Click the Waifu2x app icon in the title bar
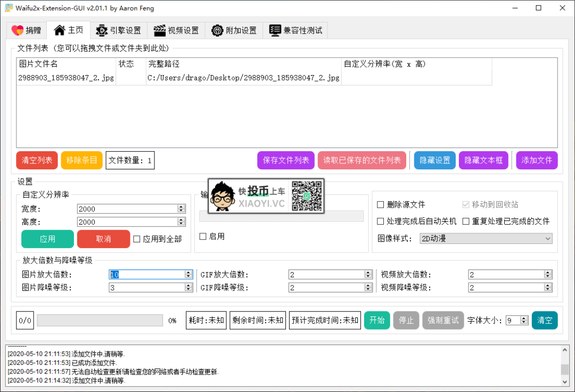Viewport: 575px width, 392px height. pyautogui.click(x=9, y=8)
